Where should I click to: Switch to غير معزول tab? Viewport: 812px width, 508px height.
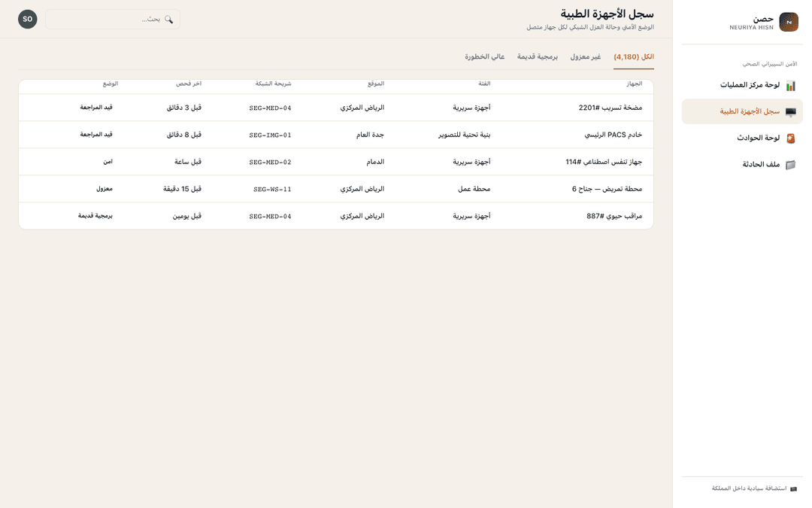tap(586, 57)
